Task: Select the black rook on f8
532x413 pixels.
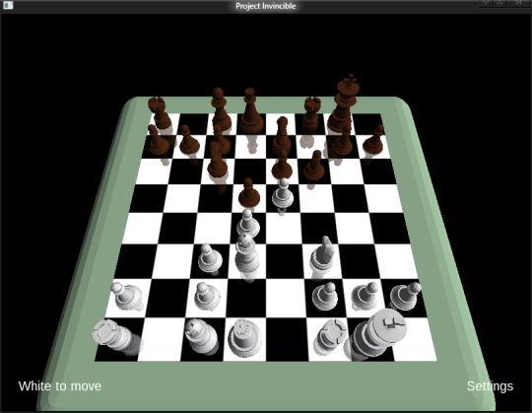Action: [311, 115]
